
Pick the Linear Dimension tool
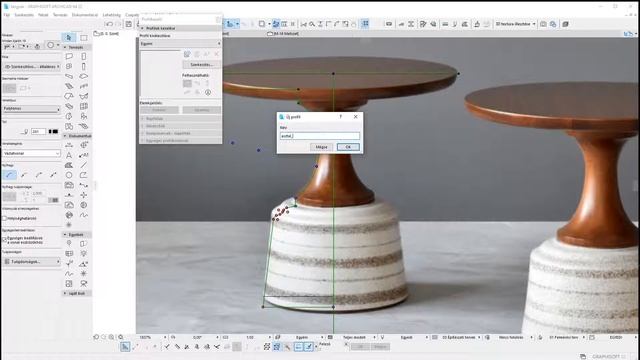point(69,145)
